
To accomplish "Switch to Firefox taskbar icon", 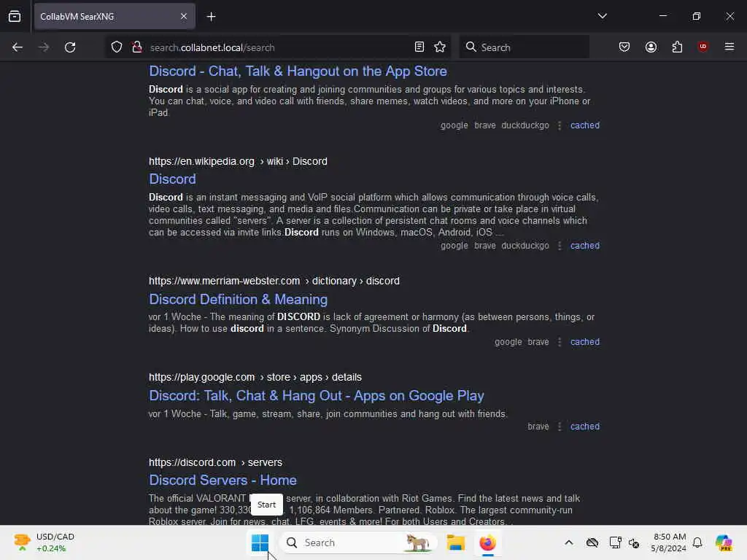I will pyautogui.click(x=487, y=542).
